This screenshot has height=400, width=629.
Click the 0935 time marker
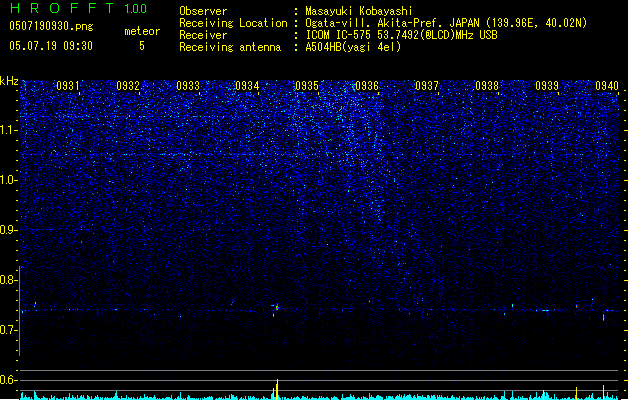click(307, 86)
